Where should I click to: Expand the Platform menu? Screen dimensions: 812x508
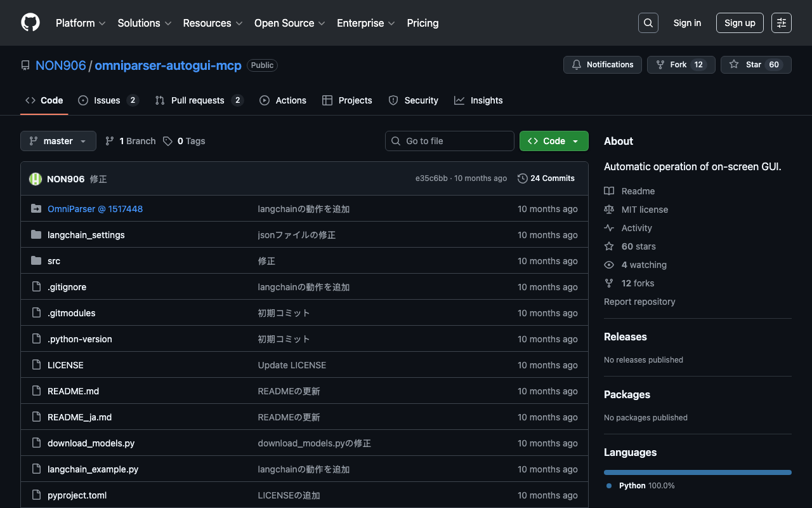click(80, 23)
